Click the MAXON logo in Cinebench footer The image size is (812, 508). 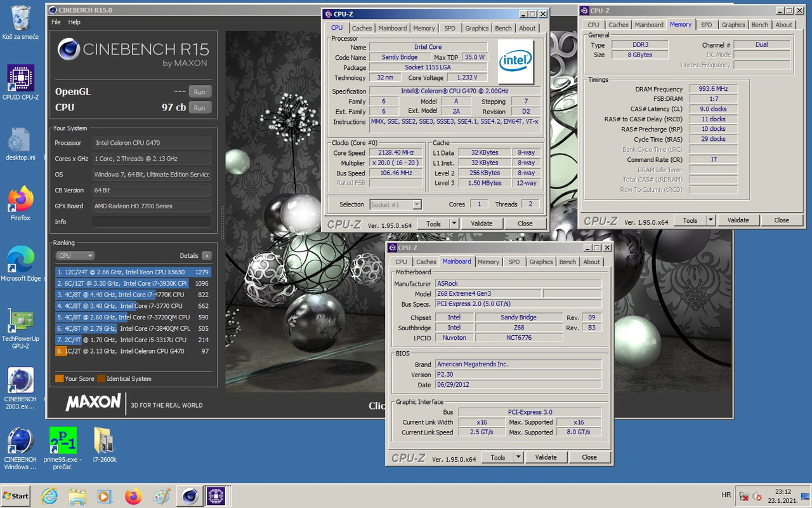point(93,402)
